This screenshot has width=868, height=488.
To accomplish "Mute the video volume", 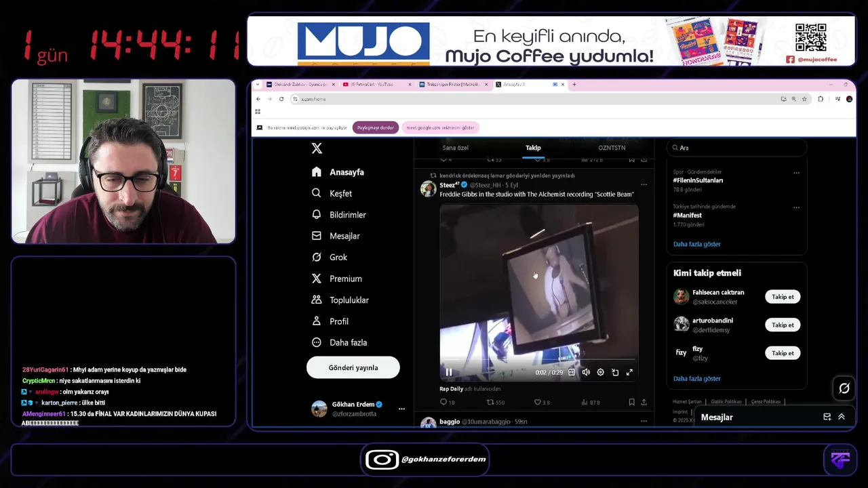I will [586, 372].
